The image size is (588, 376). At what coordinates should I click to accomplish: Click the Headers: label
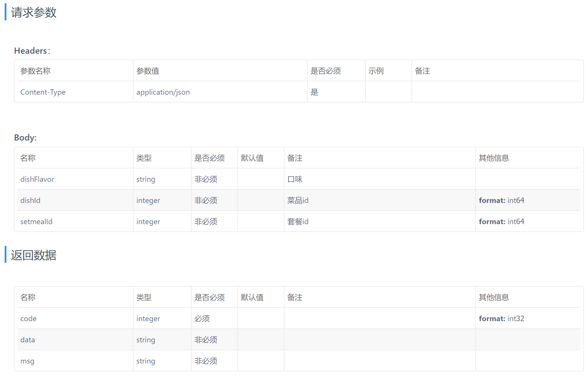32,51
